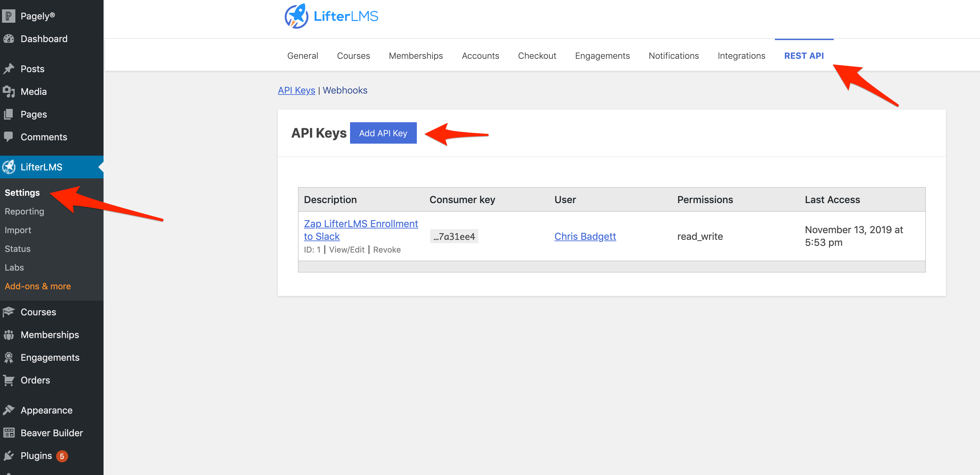This screenshot has width=980, height=475.
Task: Click the ID: 1 label under key description
Action: [312, 250]
